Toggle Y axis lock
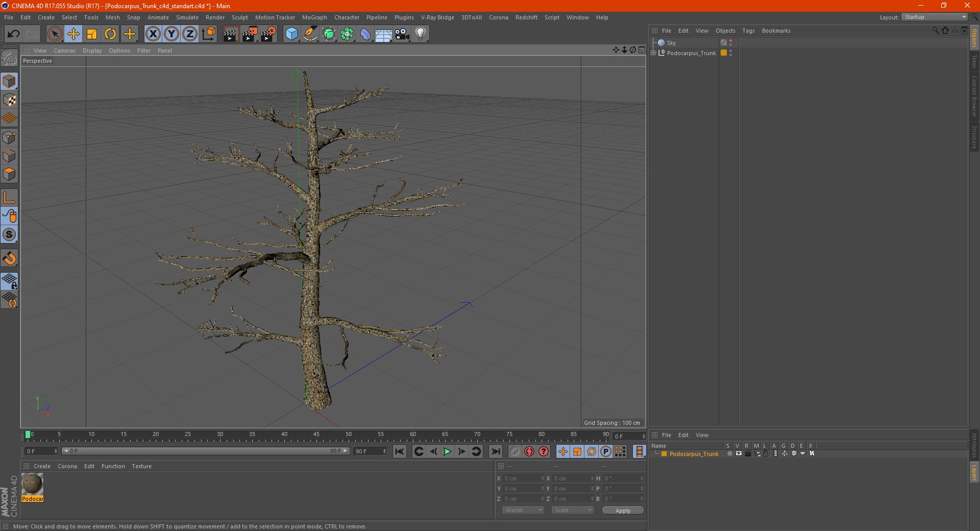Image resolution: width=980 pixels, height=531 pixels. (x=171, y=34)
